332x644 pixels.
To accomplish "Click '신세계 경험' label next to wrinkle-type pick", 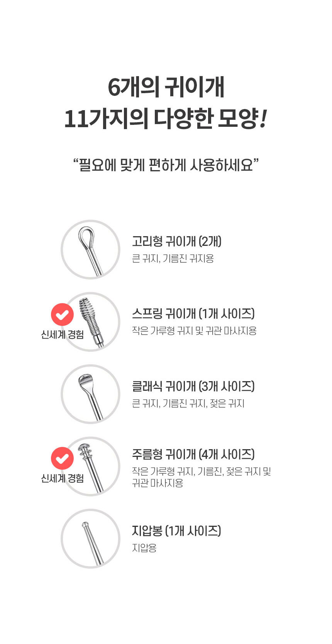I will 62,478.
